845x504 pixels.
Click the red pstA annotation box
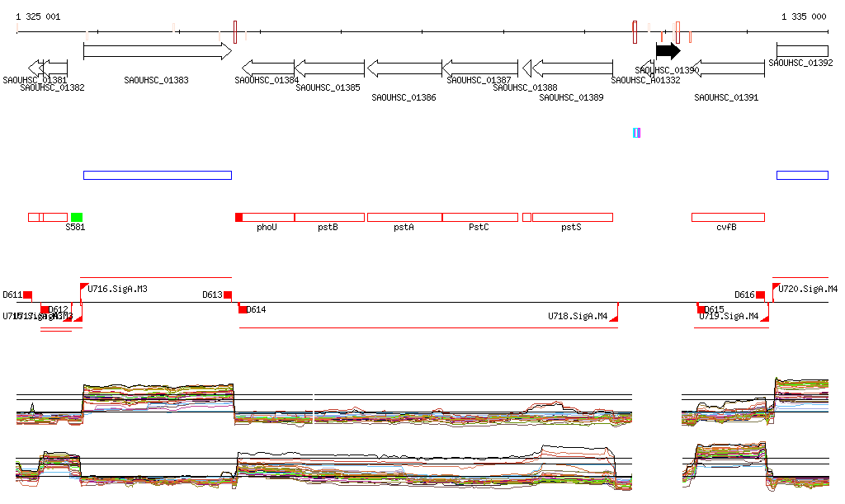coord(404,218)
